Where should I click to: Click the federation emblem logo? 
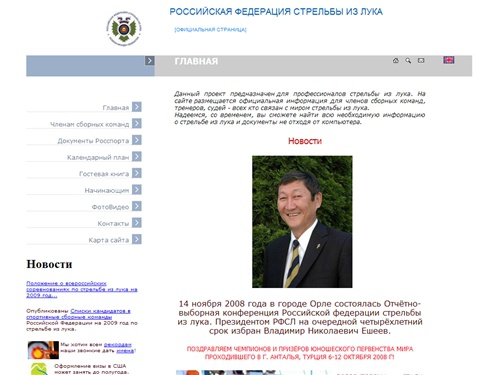click(124, 29)
